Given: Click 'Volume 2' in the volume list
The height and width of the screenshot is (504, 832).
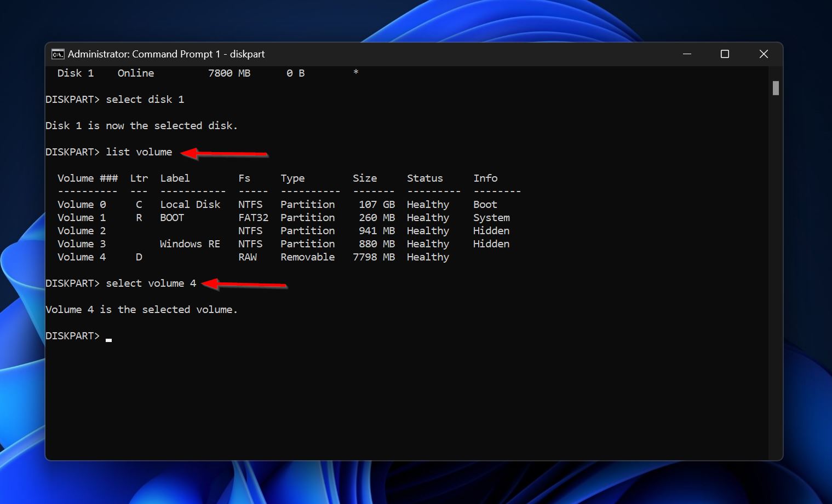Looking at the screenshot, I should pyautogui.click(x=82, y=231).
